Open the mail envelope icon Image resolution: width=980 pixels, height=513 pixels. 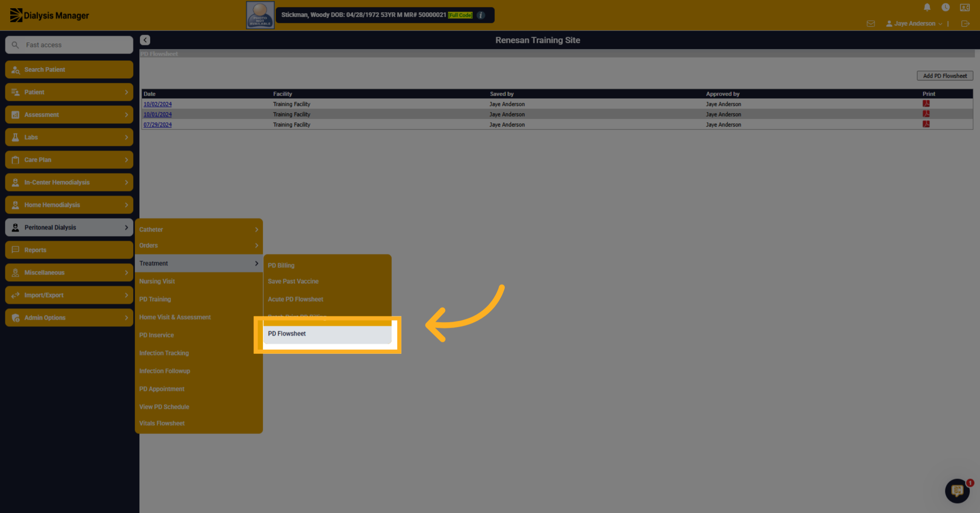pos(871,24)
